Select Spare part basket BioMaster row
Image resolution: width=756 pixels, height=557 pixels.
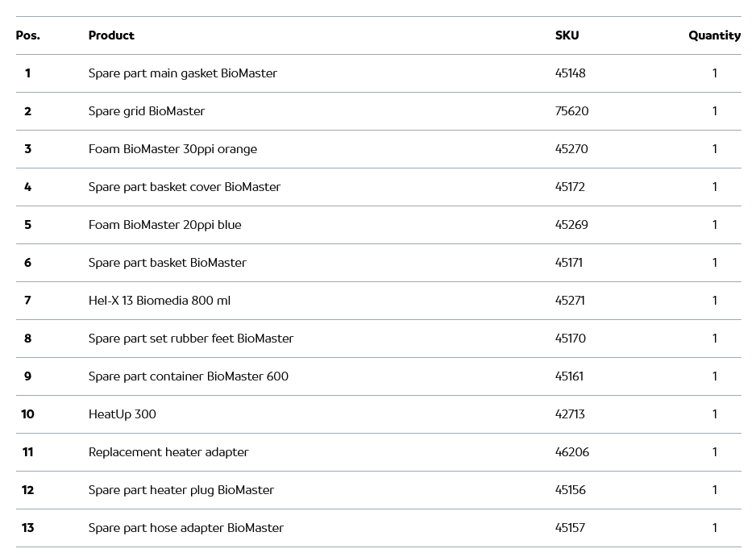coord(167,263)
